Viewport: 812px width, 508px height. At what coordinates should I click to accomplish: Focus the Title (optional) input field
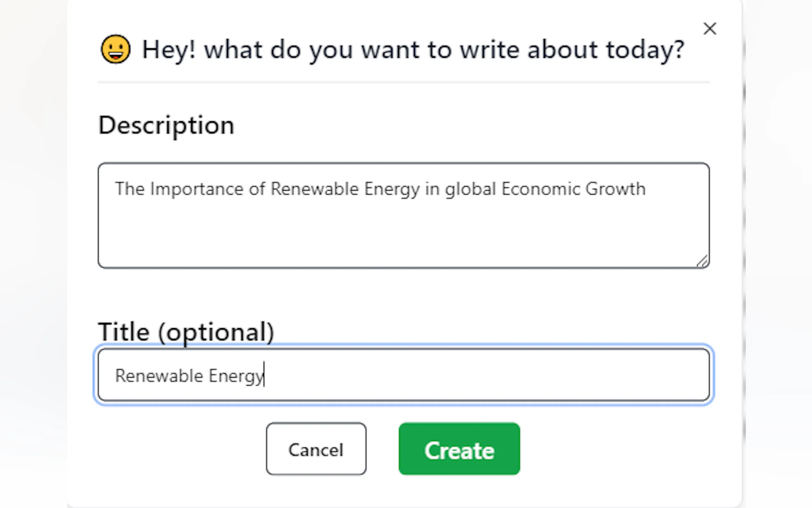click(470, 375)
